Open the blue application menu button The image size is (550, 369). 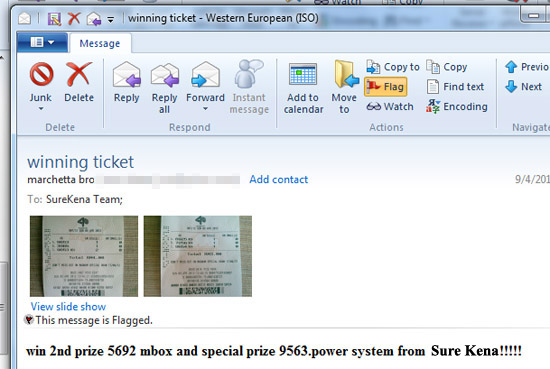point(42,42)
